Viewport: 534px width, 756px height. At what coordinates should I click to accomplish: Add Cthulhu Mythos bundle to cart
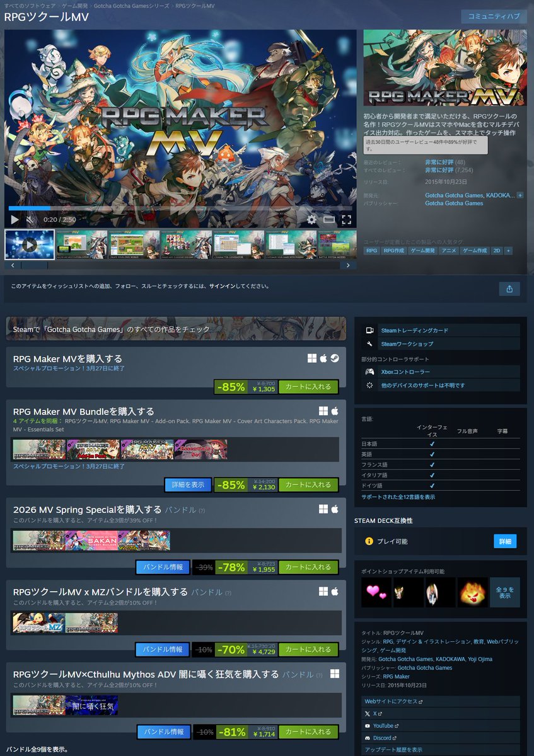[x=308, y=731]
